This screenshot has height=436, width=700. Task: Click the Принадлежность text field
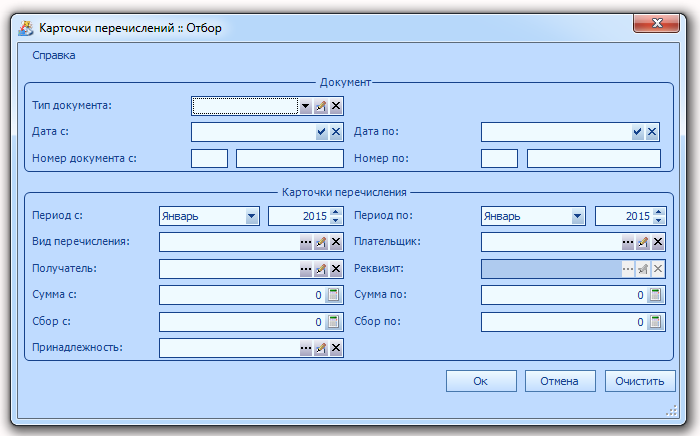tap(229, 348)
